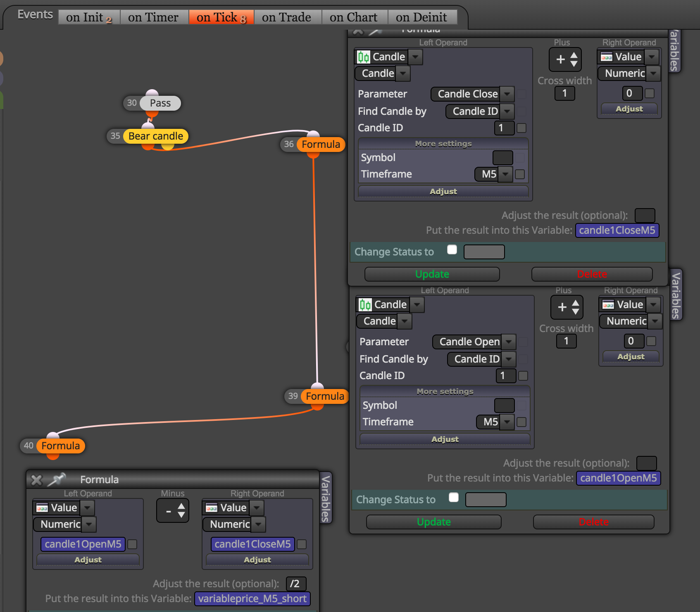Select Formula block number 36
The image size is (700, 612).
[321, 145]
